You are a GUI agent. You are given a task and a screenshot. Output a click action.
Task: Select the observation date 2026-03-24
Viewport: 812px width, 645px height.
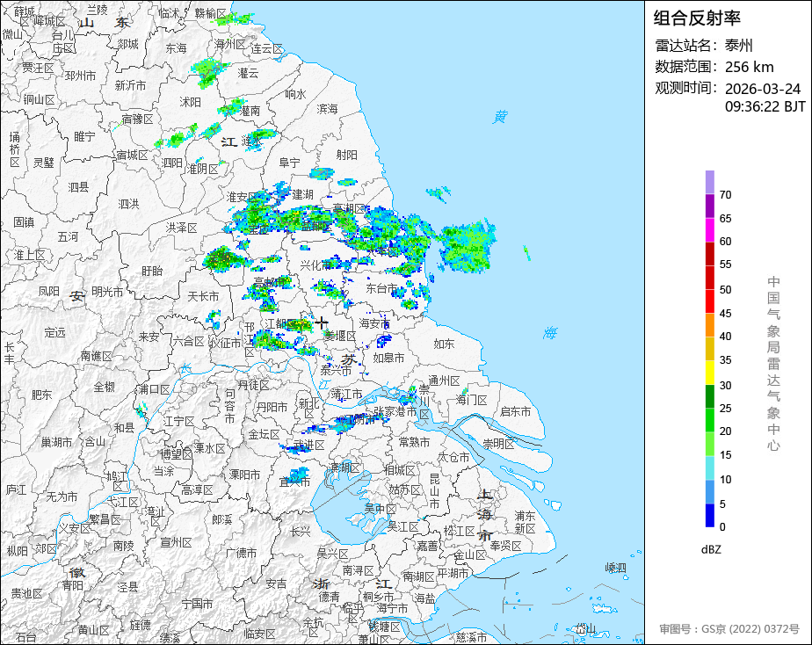coord(762,89)
